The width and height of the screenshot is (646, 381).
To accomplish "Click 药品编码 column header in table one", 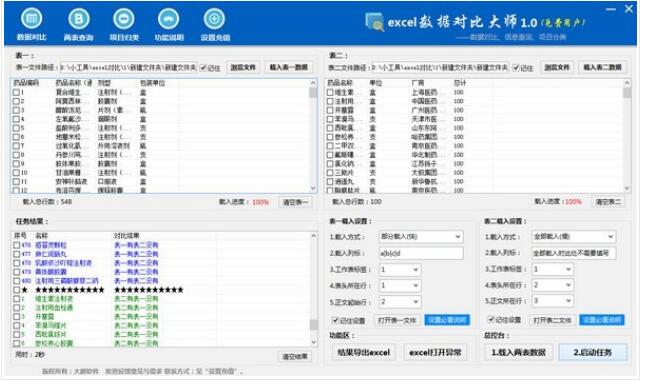I will tap(26, 83).
